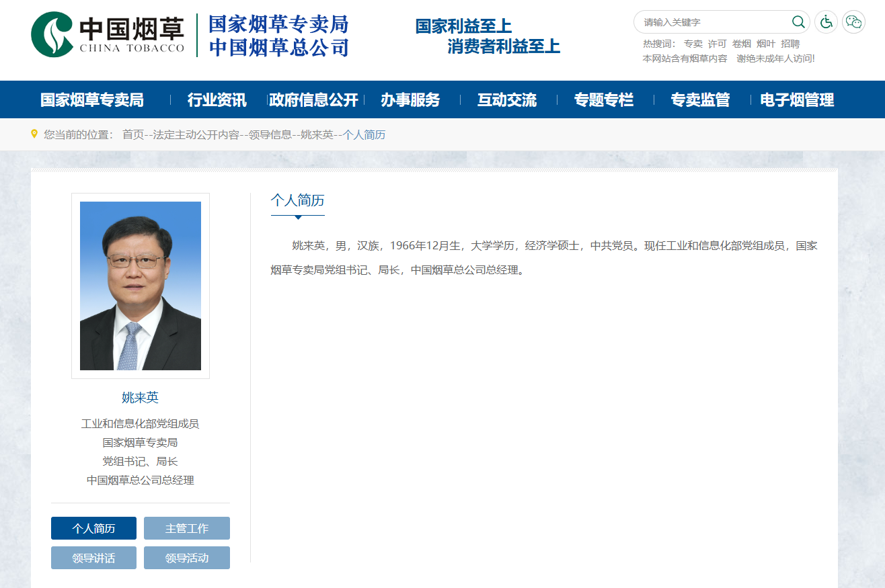Go to 首页 in breadcrumb
The height and width of the screenshot is (588, 885).
pyautogui.click(x=133, y=134)
